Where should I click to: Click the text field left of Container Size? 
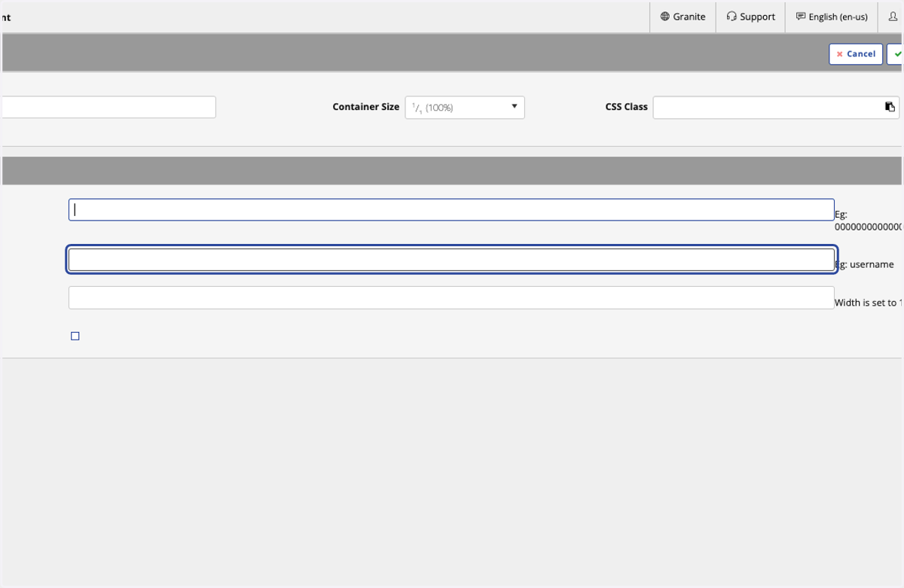pyautogui.click(x=108, y=107)
